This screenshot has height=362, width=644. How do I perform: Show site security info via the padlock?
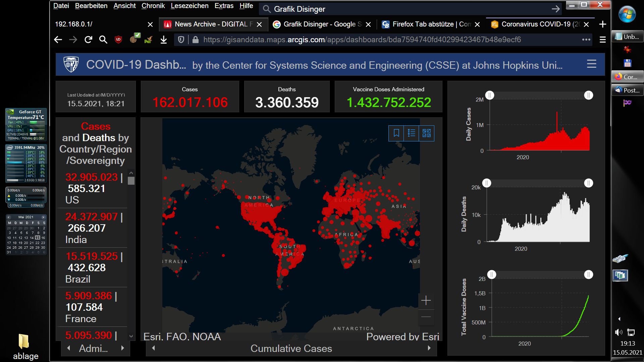coord(196,40)
